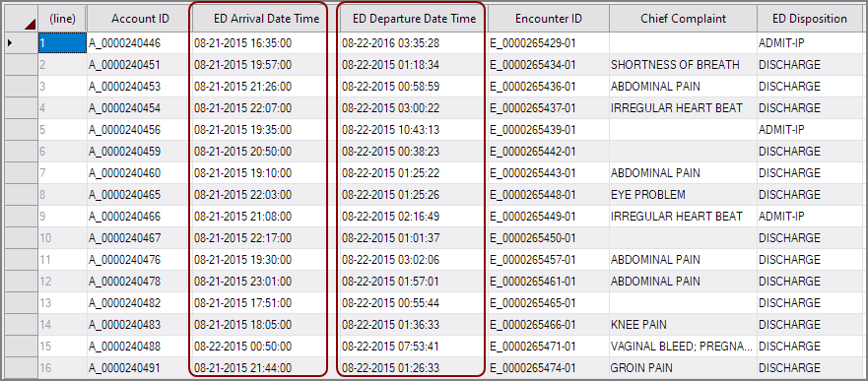This screenshot has height=381, width=868.
Task: Select departure time 08-22-2015 07:53:41
Action: pyautogui.click(x=414, y=347)
